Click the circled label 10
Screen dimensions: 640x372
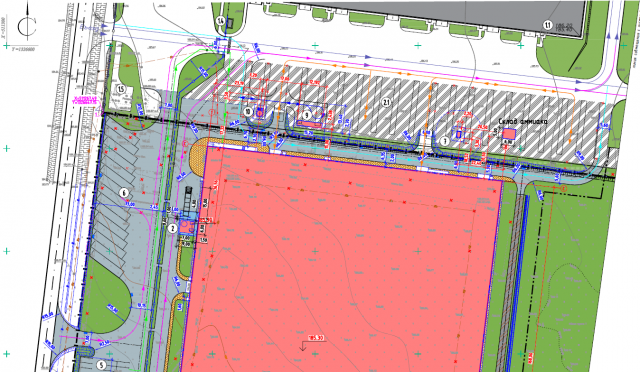point(248,111)
